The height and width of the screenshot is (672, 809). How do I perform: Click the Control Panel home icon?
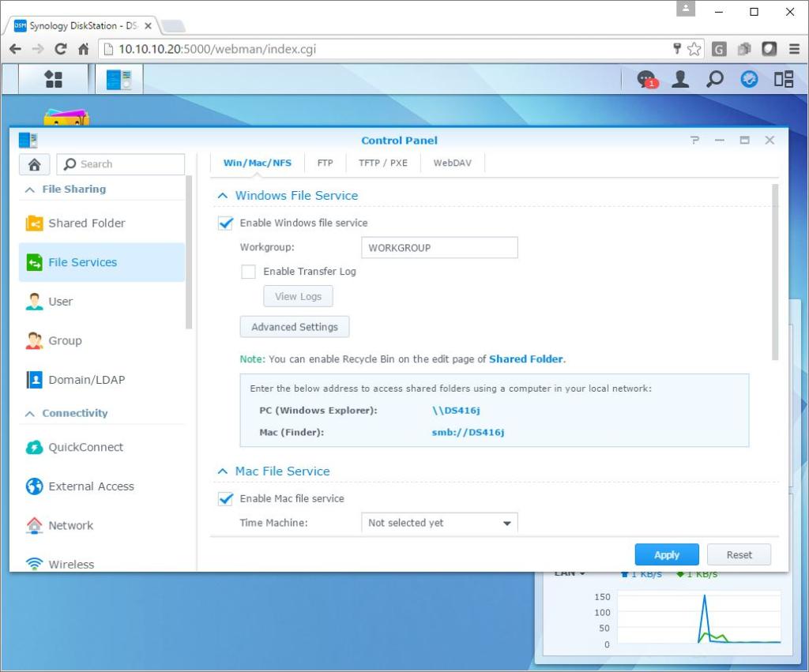tap(35, 164)
